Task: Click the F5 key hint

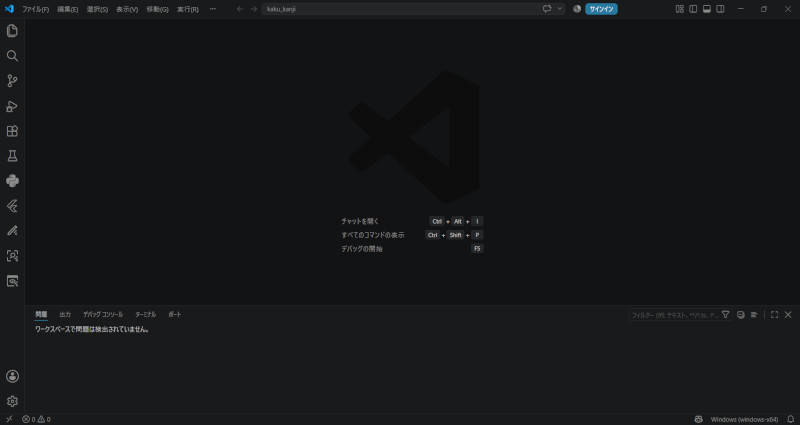Action: [477, 249]
